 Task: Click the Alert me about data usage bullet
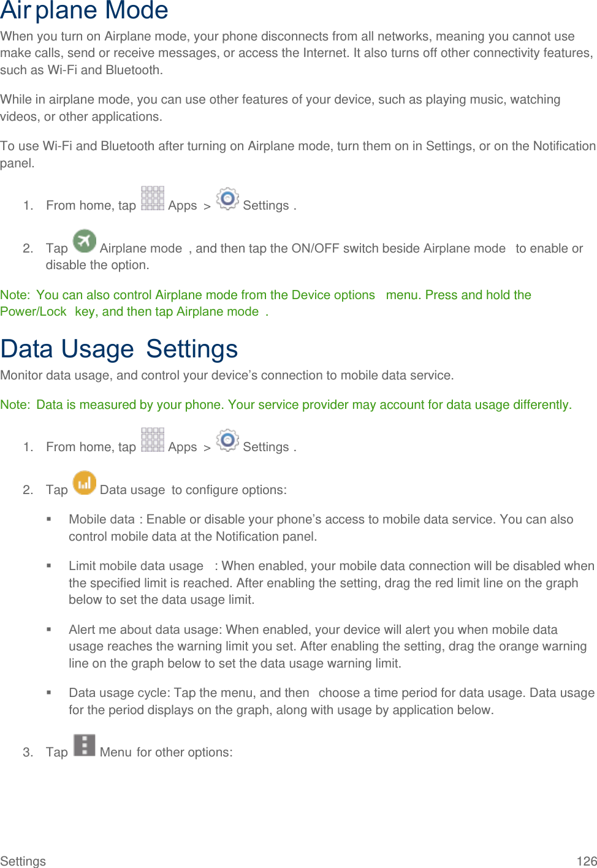pyautogui.click(x=327, y=646)
